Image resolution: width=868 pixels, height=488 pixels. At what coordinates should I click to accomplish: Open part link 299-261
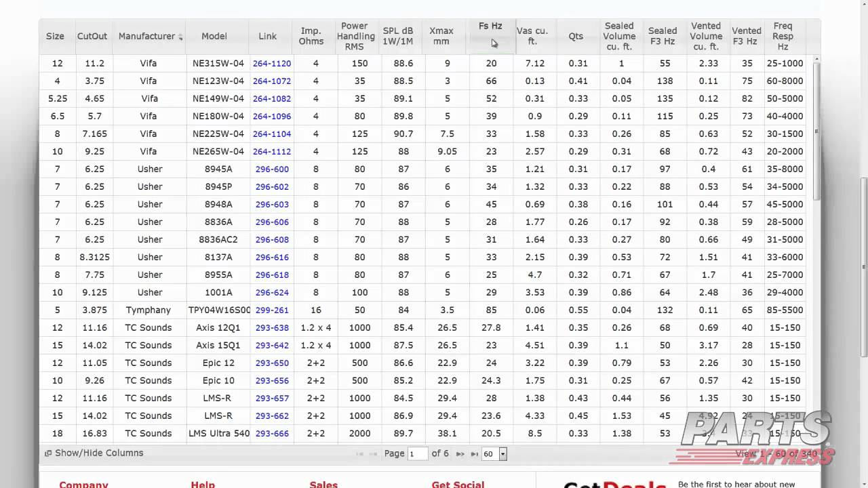pos(272,310)
